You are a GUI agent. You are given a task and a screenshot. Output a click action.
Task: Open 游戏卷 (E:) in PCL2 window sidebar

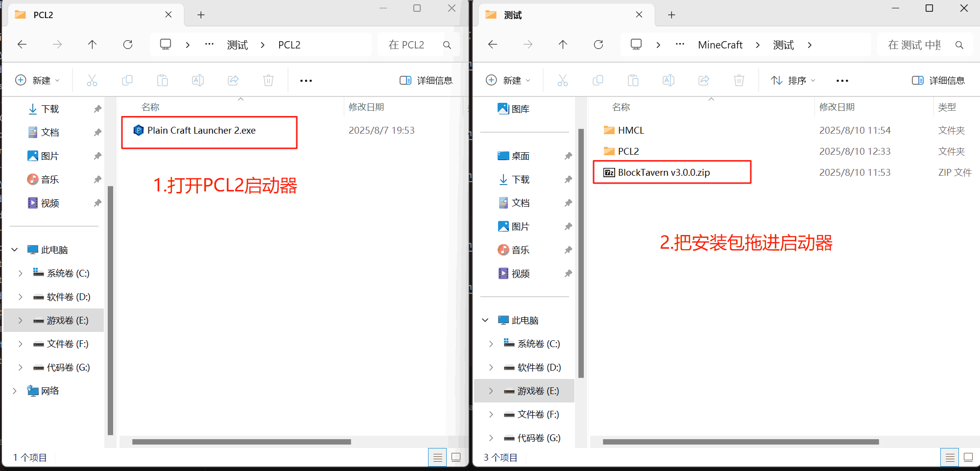[54, 320]
